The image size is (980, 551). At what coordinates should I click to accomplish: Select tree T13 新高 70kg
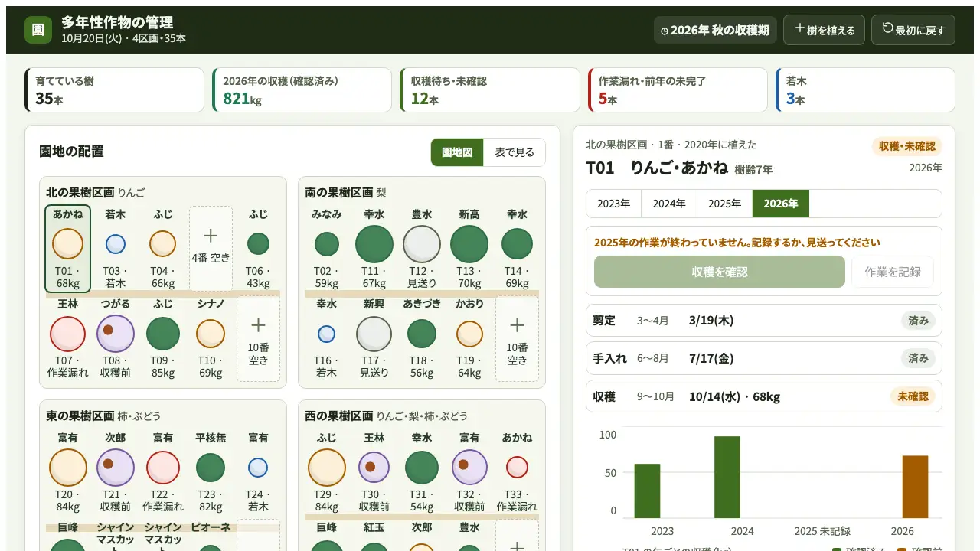[469, 249]
